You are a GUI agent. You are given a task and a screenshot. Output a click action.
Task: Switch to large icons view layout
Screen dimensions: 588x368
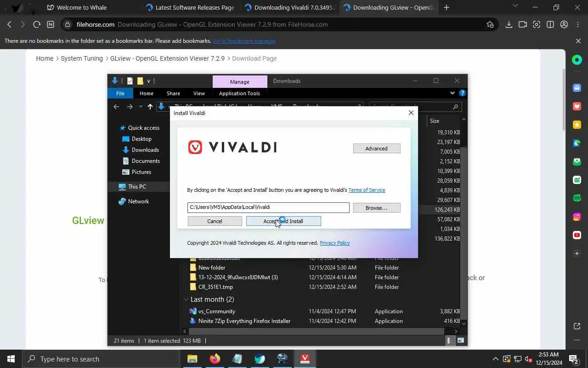[x=461, y=341]
